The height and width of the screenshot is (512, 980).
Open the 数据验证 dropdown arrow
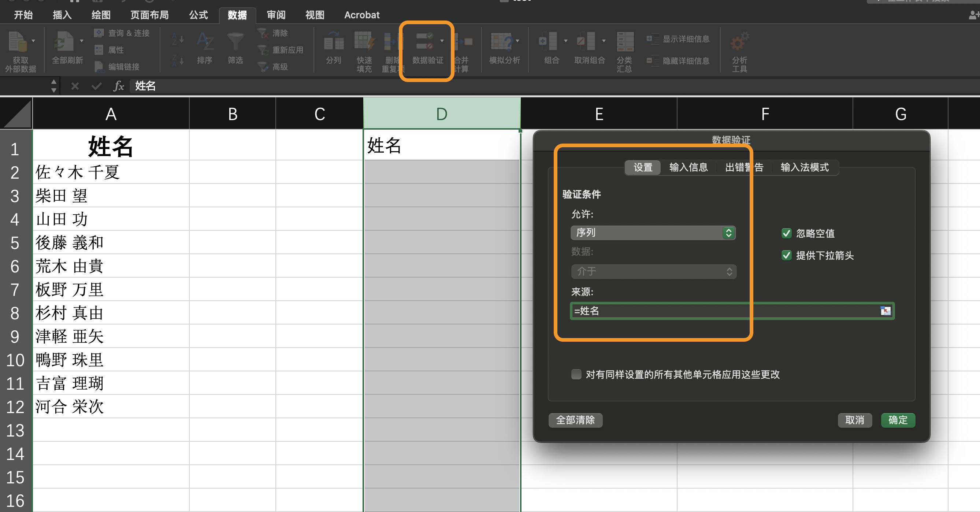(442, 41)
